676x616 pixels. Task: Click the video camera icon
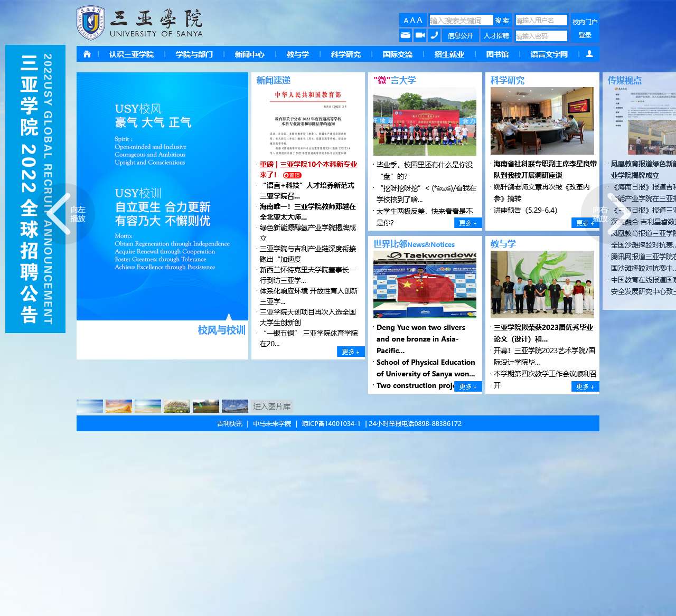point(420,35)
